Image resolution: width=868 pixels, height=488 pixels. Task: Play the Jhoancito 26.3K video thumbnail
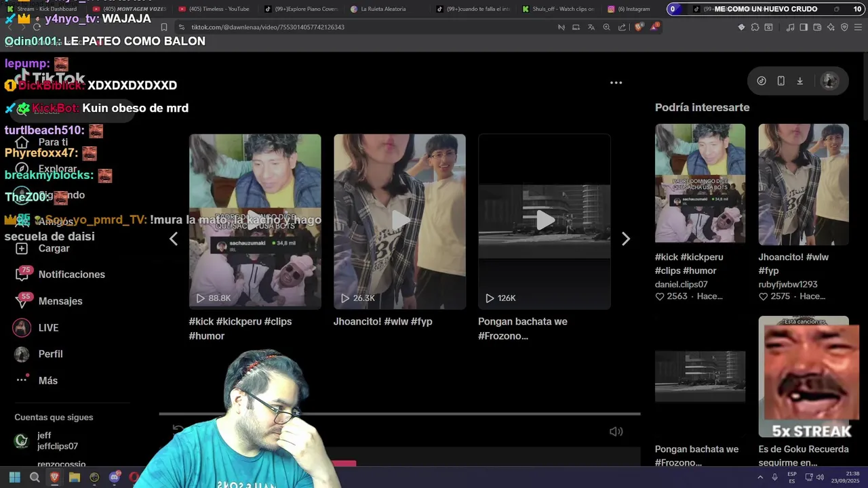[399, 222]
